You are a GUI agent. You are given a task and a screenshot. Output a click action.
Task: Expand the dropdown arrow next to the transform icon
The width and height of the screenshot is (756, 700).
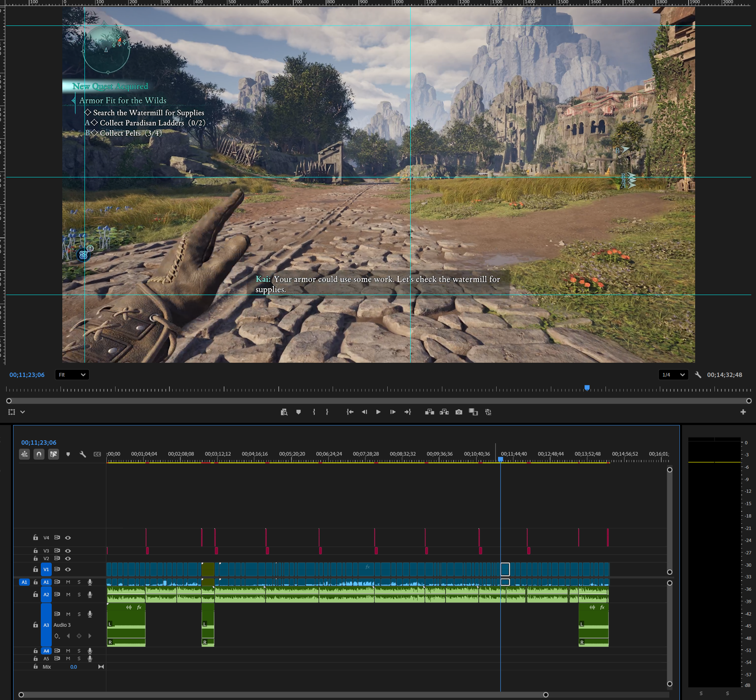pyautogui.click(x=23, y=412)
